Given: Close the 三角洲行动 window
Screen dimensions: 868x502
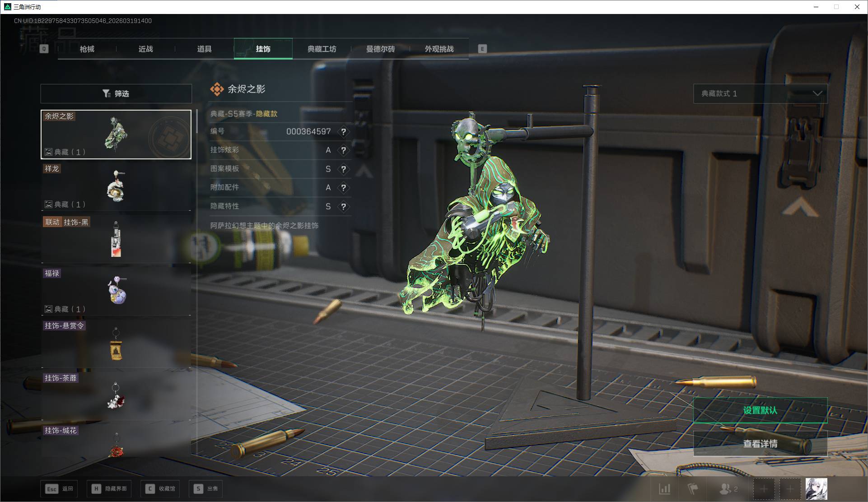Looking at the screenshot, I should pyautogui.click(x=857, y=7).
